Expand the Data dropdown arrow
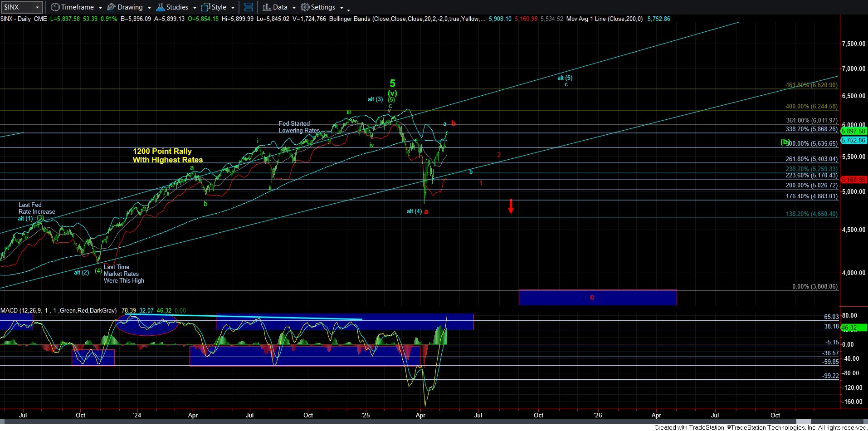Image resolution: width=868 pixels, height=431 pixels. tap(294, 8)
